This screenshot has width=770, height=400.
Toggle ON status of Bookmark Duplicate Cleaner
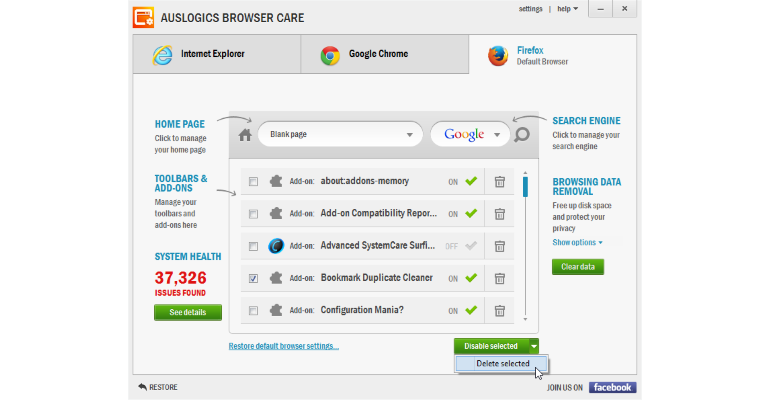click(x=463, y=279)
